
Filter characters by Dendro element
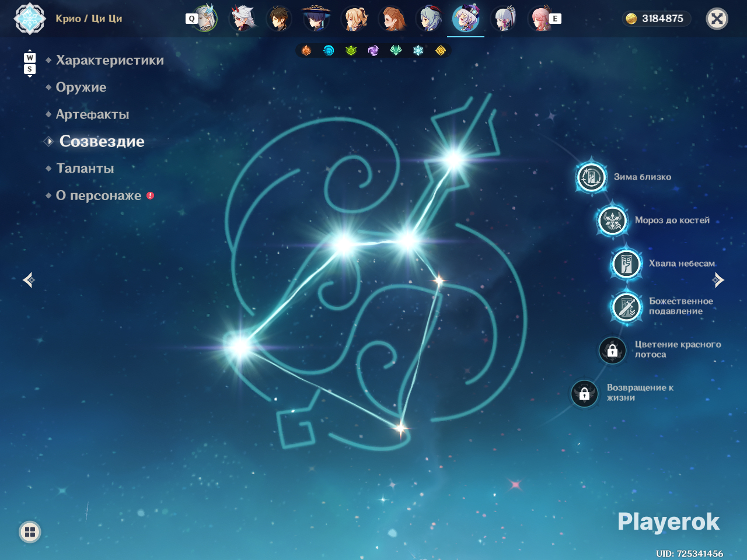(351, 51)
